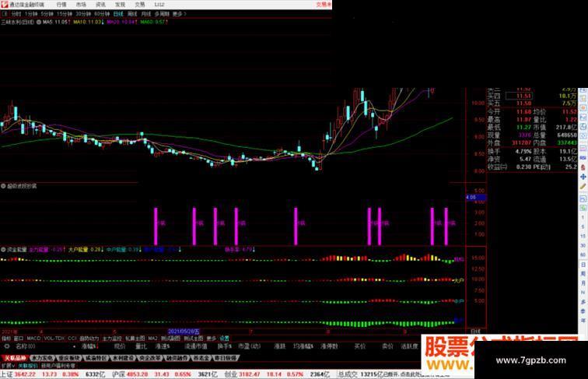
Task: Click the blue window icon above green sheet icon
Action: (x=583, y=198)
